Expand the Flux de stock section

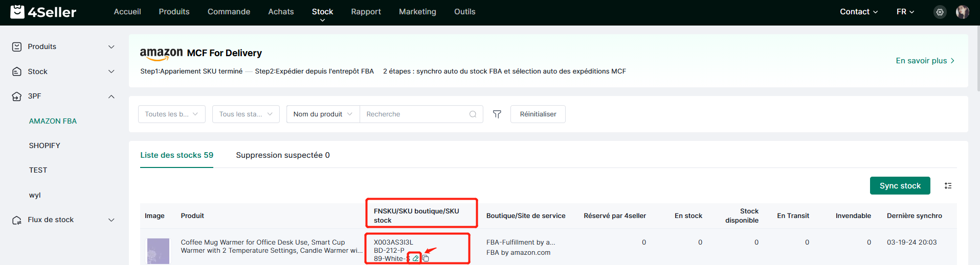point(112,220)
